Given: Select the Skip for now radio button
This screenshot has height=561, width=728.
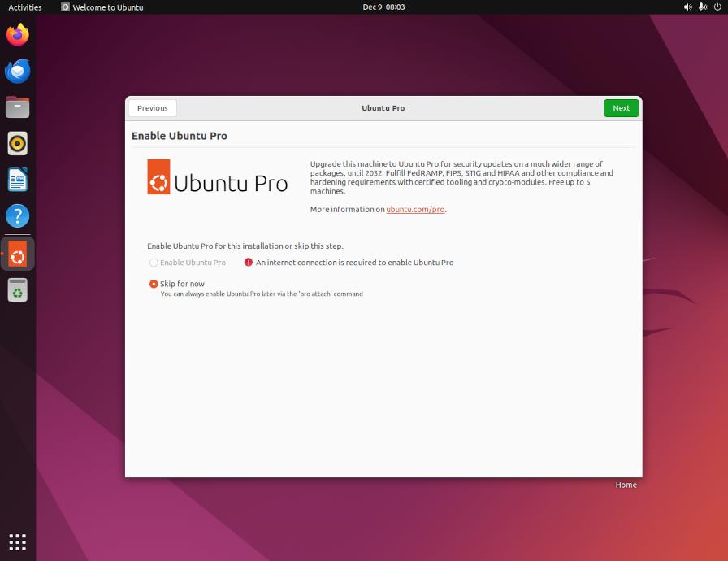Looking at the screenshot, I should 154,284.
